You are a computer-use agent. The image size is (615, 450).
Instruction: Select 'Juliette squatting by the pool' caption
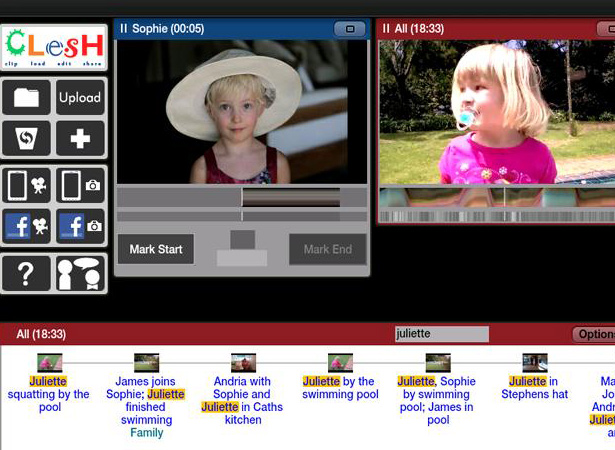click(x=49, y=394)
